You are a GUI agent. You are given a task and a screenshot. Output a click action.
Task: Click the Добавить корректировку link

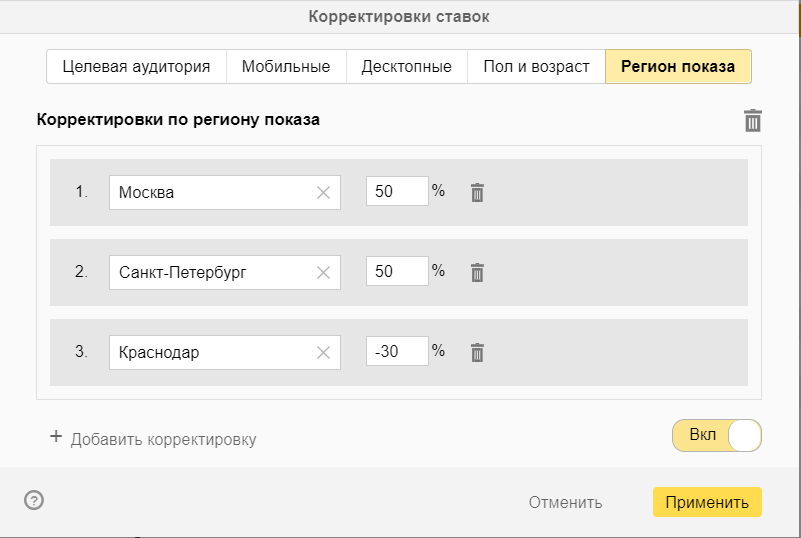(163, 439)
